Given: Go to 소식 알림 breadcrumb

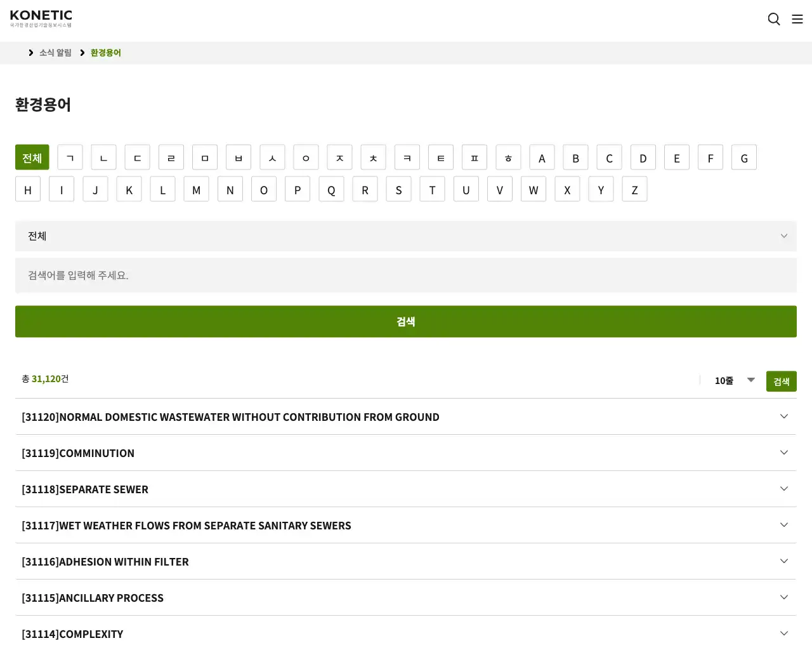Looking at the screenshot, I should 55,53.
